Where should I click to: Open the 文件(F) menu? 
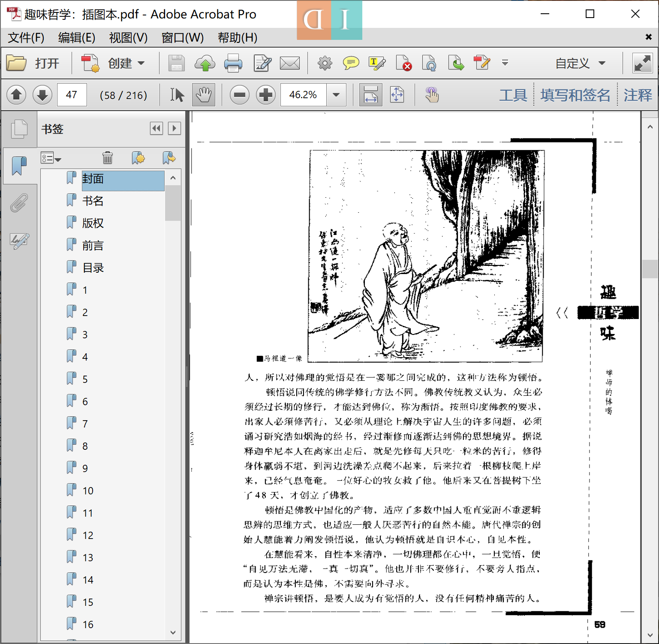pyautogui.click(x=26, y=38)
